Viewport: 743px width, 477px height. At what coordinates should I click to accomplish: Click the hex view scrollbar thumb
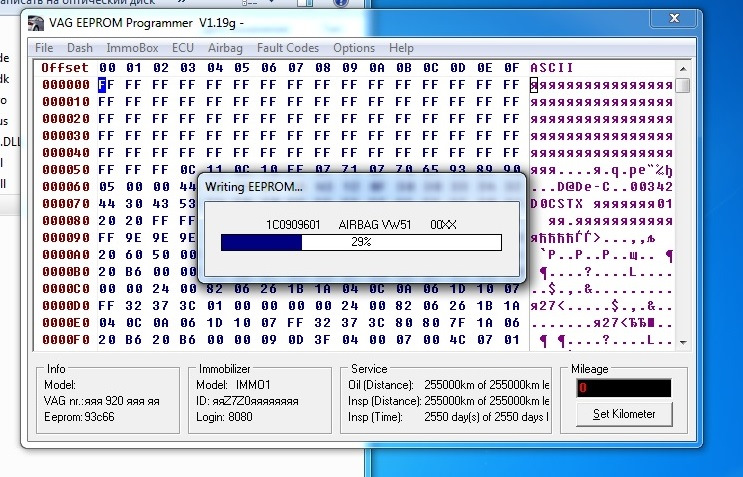[x=683, y=86]
